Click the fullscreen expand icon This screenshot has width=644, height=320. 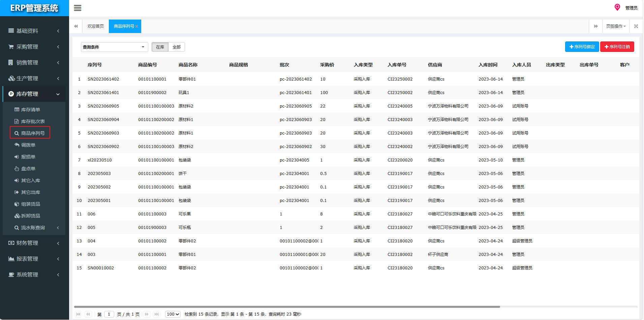[x=636, y=26]
